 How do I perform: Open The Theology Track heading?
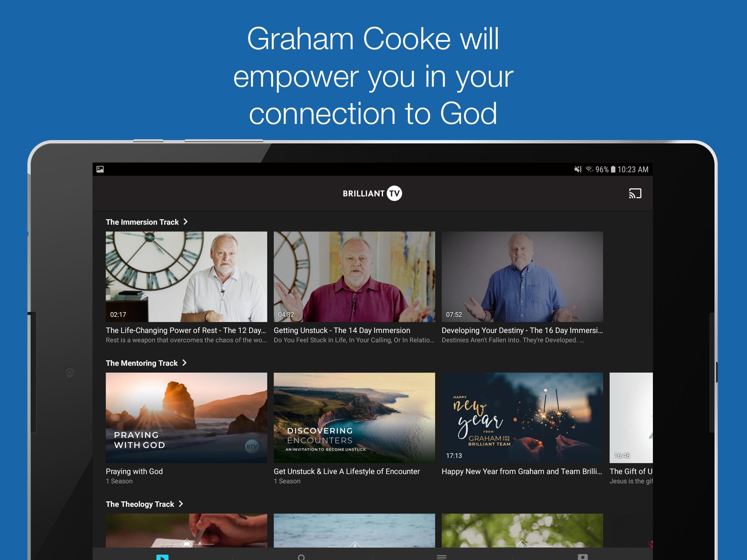point(140,504)
